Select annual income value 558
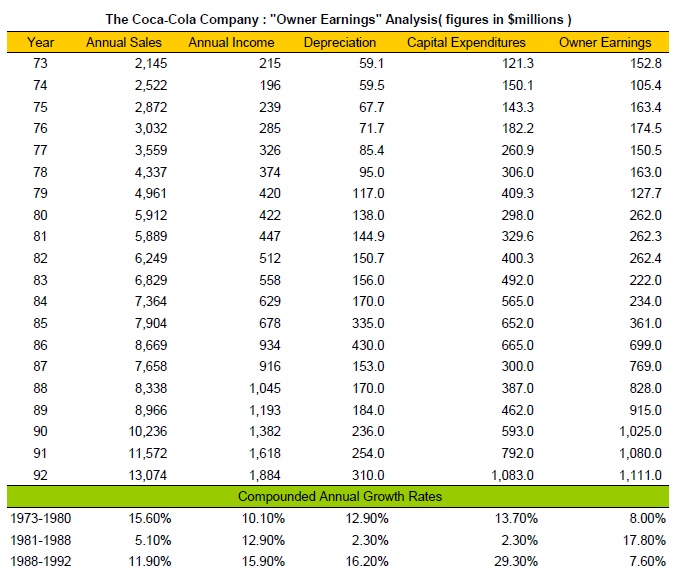Screen dimensions: 677x583 (270, 280)
